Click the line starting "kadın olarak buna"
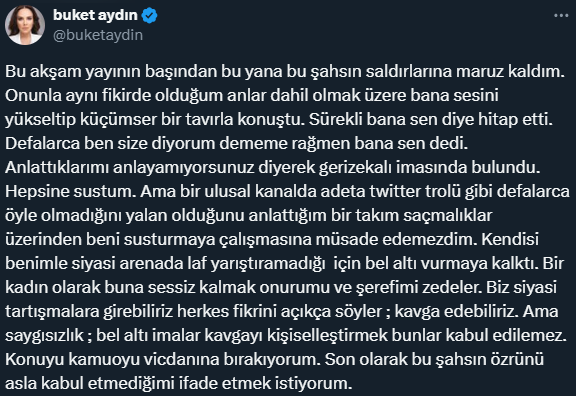Screen dimensions: 576x396 tap(281, 287)
